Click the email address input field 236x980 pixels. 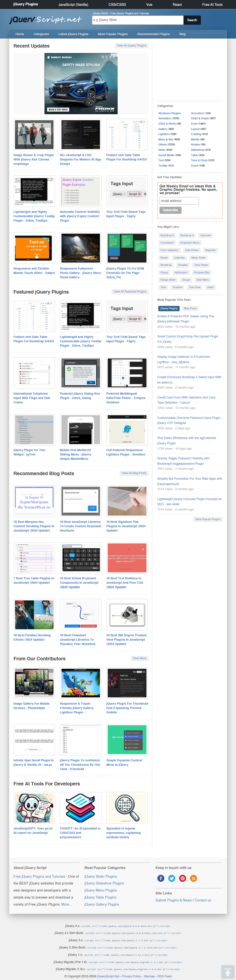pyautogui.click(x=179, y=201)
